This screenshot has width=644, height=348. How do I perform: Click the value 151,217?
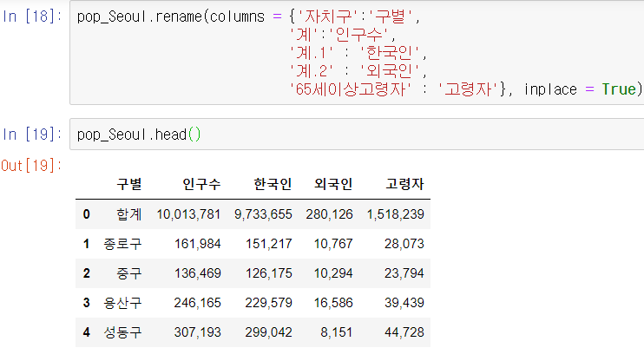click(268, 244)
